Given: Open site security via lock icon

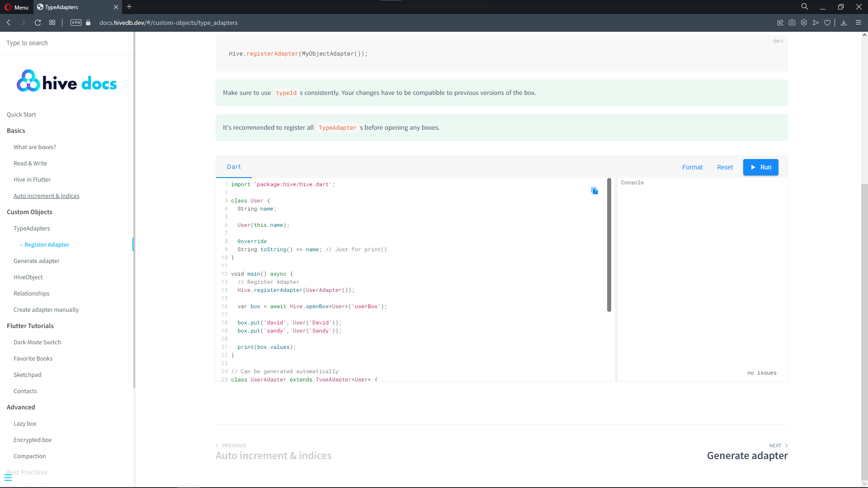Looking at the screenshot, I should point(88,23).
